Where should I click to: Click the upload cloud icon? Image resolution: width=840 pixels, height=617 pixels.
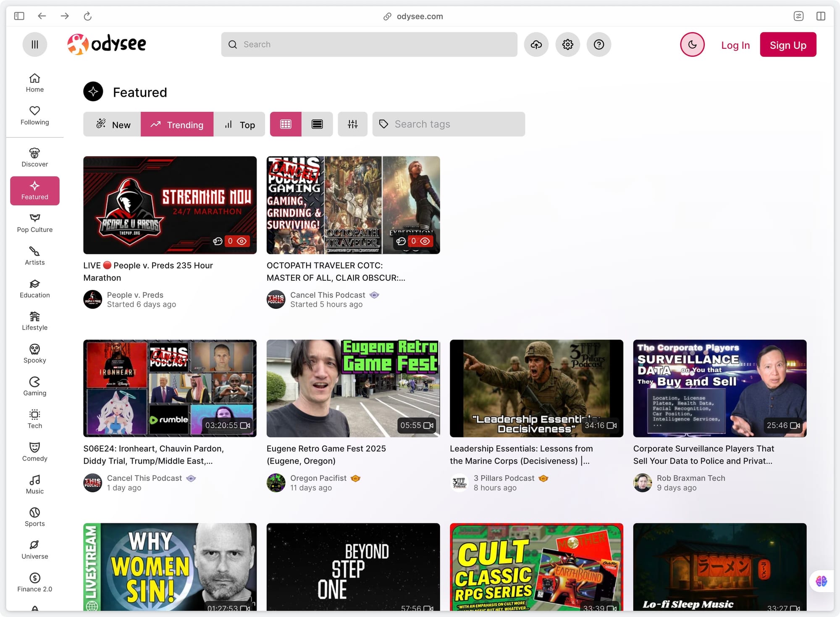536,45
